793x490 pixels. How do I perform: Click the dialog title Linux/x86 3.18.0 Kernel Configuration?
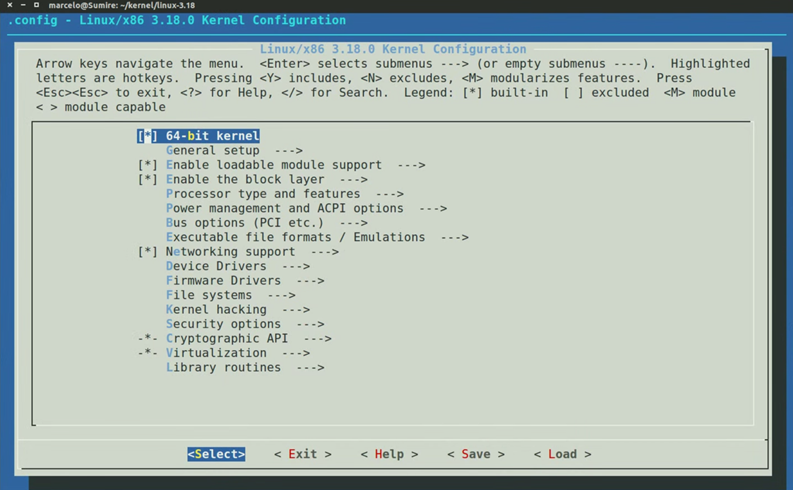tap(393, 49)
